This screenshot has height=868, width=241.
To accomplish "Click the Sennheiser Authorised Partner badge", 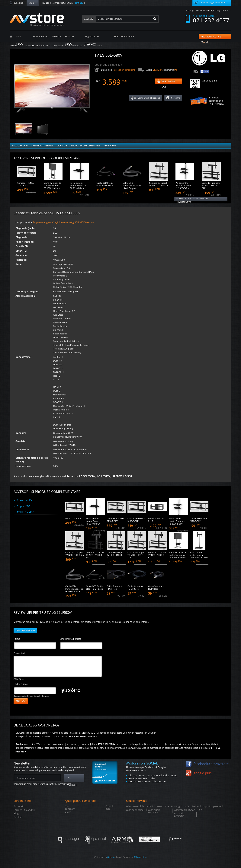I will click(x=105, y=772).
